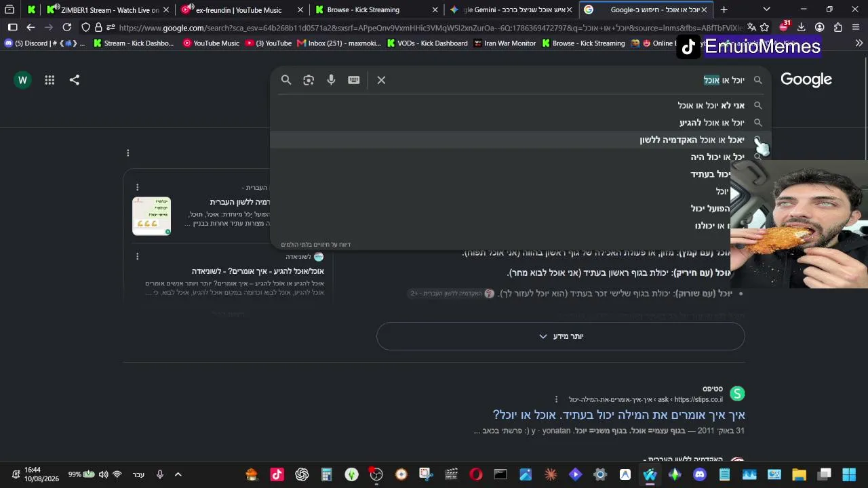This screenshot has width=868, height=488.
Task: Translate this page icon in address bar
Action: pyautogui.click(x=751, y=27)
